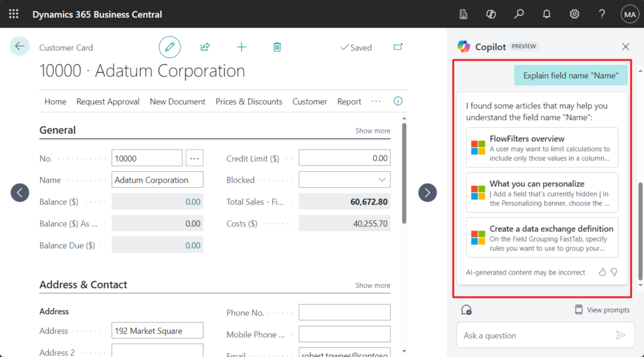The width and height of the screenshot is (644, 357).
Task: Go back using the arrow button
Action: point(19,46)
